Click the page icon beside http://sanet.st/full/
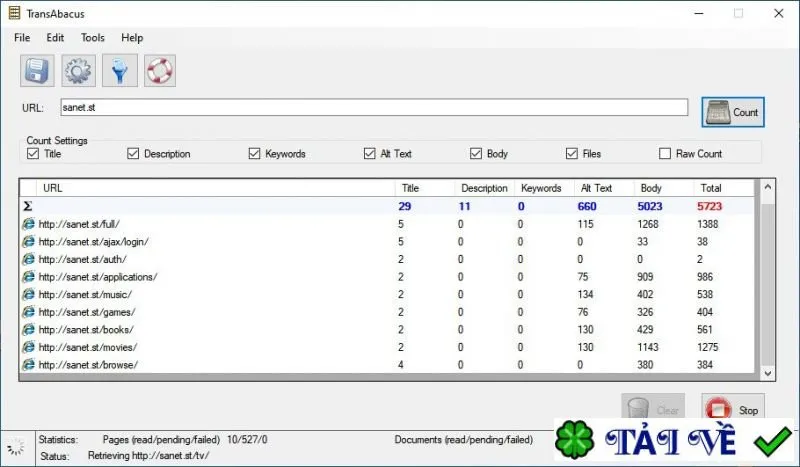800x467 pixels. tap(29, 224)
